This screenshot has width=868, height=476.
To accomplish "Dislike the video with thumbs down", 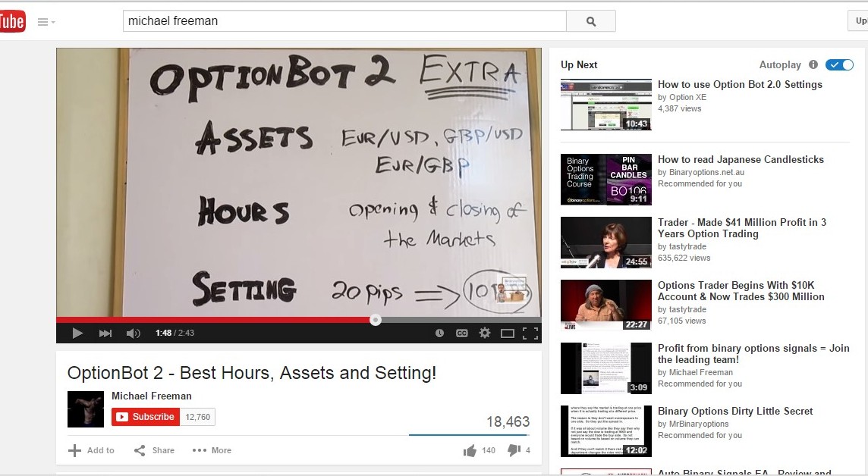I will pyautogui.click(x=514, y=450).
